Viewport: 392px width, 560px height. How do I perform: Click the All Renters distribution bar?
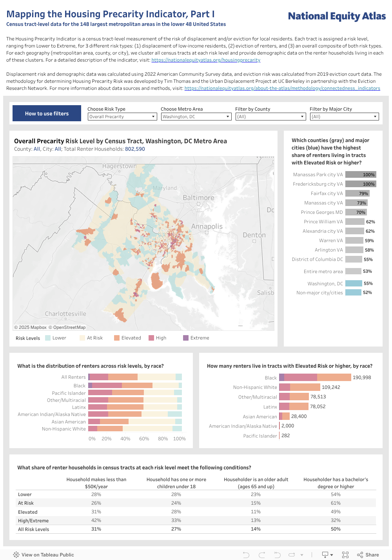(135, 377)
